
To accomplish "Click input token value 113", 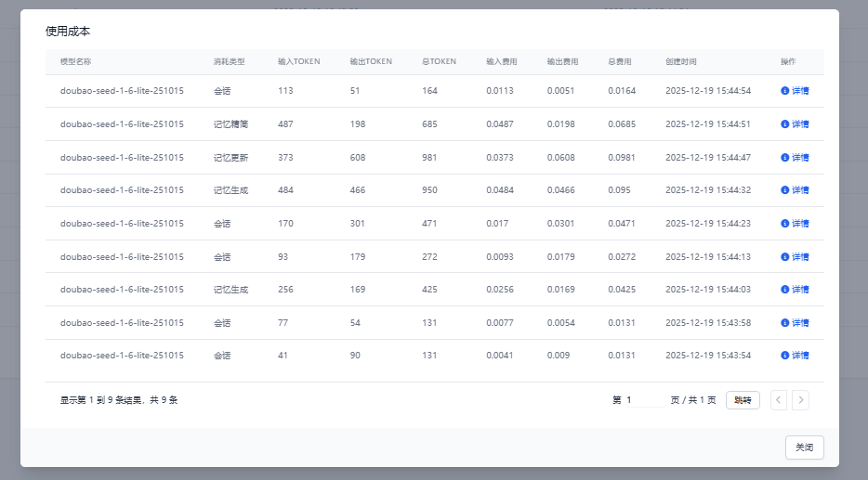I will 285,91.
